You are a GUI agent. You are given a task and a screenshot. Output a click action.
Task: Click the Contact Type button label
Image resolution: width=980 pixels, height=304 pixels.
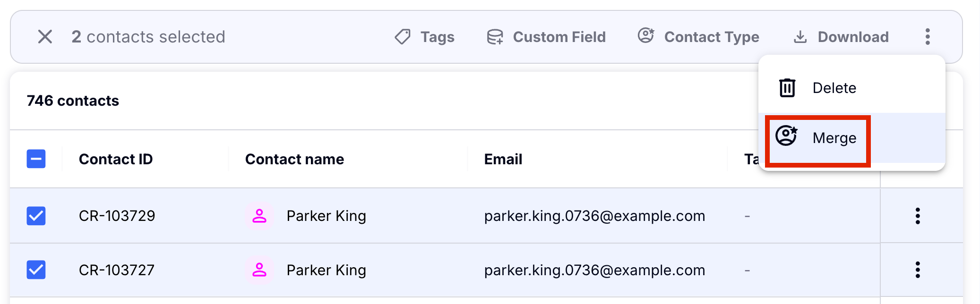coord(712,37)
